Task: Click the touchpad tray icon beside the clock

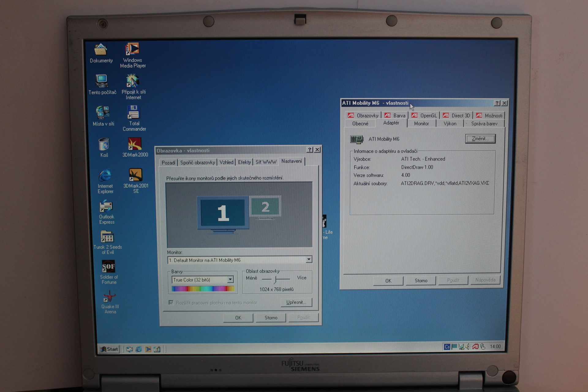Action: tap(483, 347)
